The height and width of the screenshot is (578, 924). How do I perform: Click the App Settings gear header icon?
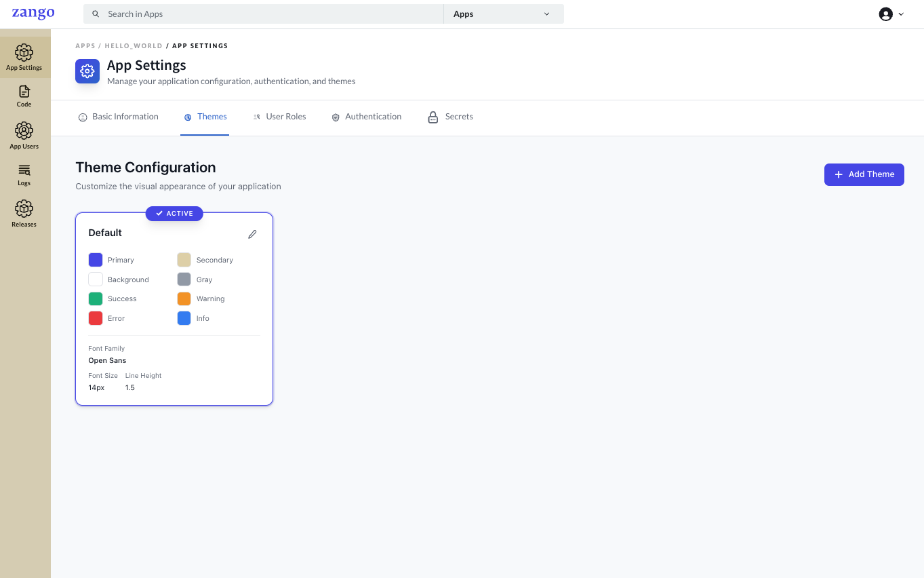[x=87, y=71]
